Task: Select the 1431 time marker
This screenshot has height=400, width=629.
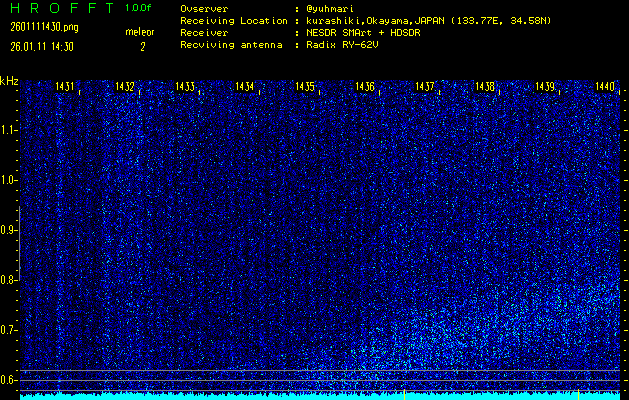Action: [x=65, y=87]
